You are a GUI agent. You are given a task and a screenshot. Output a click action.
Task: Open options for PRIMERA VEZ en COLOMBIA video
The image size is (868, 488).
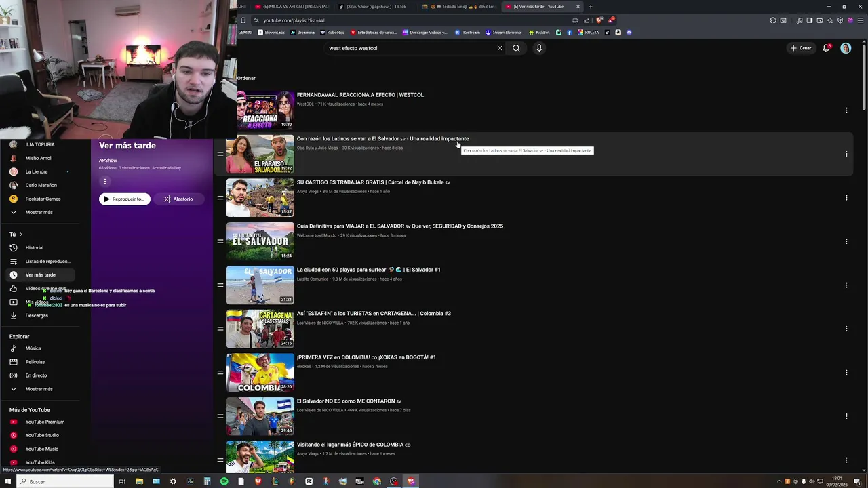click(846, 373)
